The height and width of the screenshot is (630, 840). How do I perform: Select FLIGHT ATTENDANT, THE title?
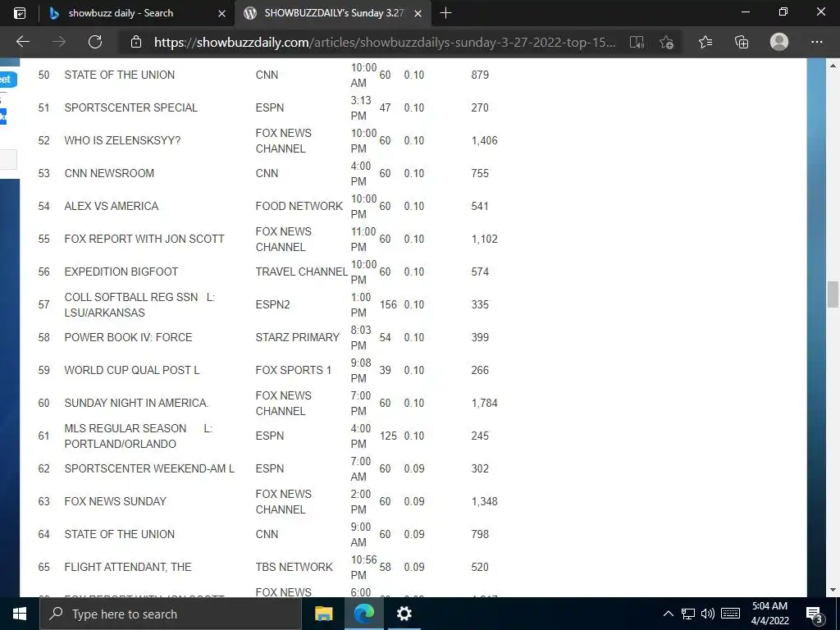click(x=127, y=567)
